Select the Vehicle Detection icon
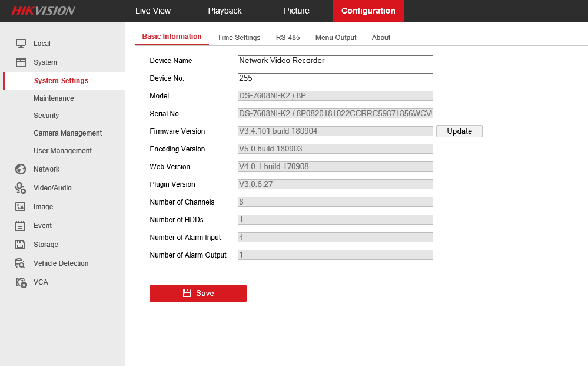The height and width of the screenshot is (366, 588). tap(21, 263)
